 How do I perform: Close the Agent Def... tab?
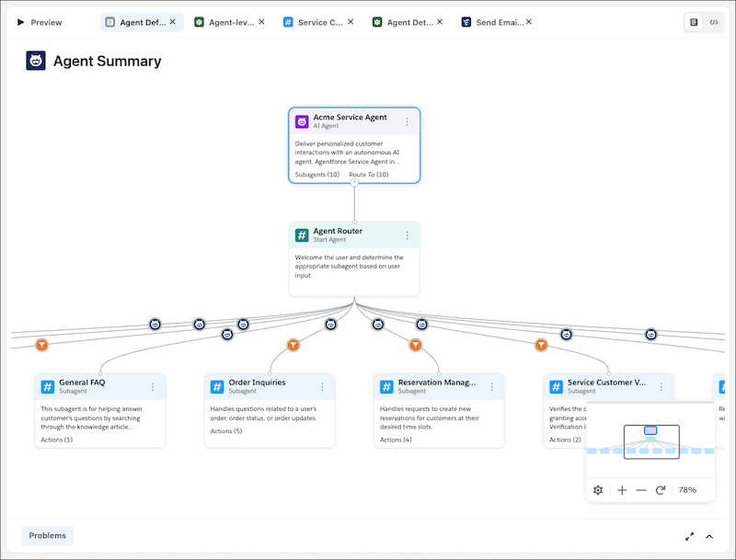(x=173, y=21)
